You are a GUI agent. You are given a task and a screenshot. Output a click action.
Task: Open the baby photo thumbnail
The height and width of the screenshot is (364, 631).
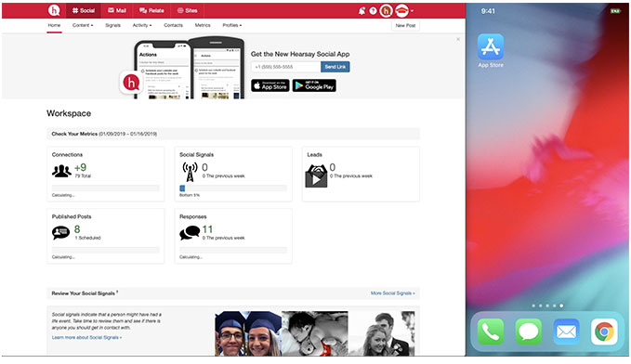315,333
